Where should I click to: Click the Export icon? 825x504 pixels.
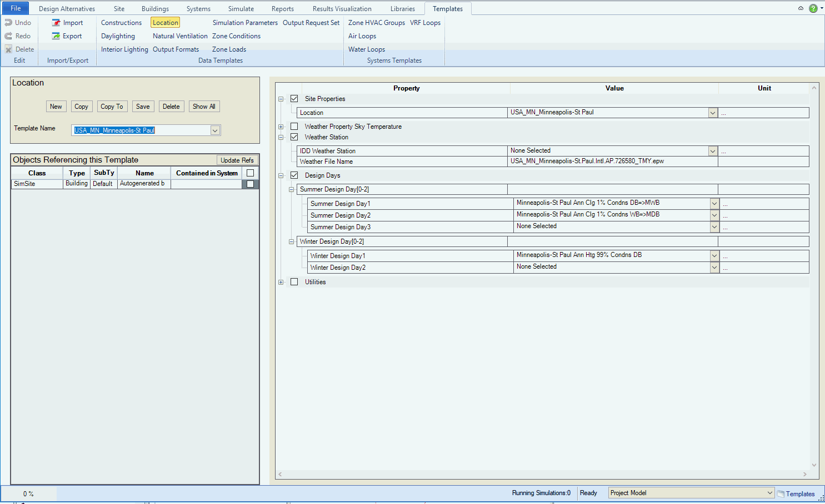56,36
